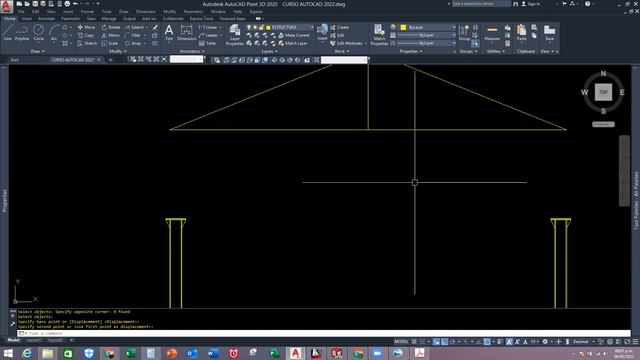The height and width of the screenshot is (360, 640).
Task: Click the Match Properties tool
Action: pyautogui.click(x=379, y=35)
